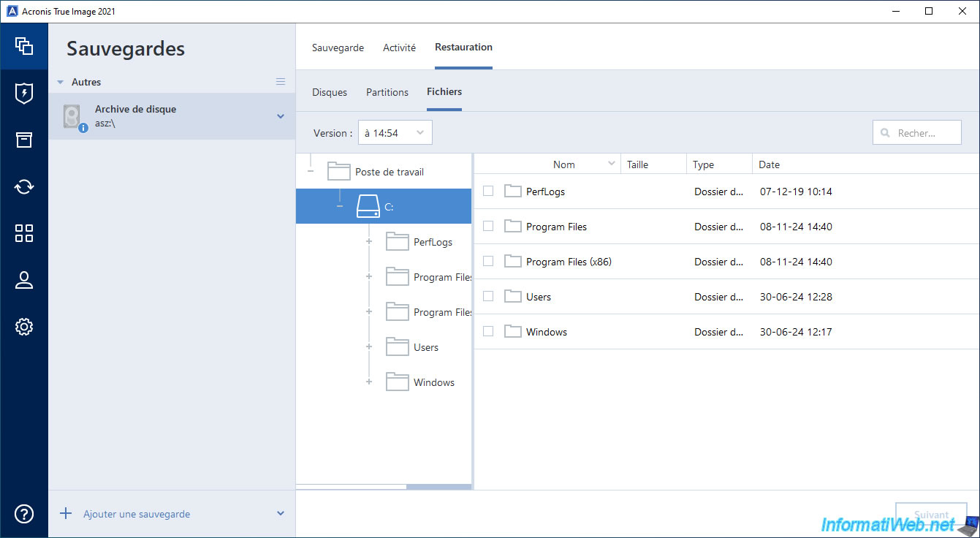Viewport: 980px width, 538px height.
Task: Tick the Users folder checkbox
Action: coord(488,296)
